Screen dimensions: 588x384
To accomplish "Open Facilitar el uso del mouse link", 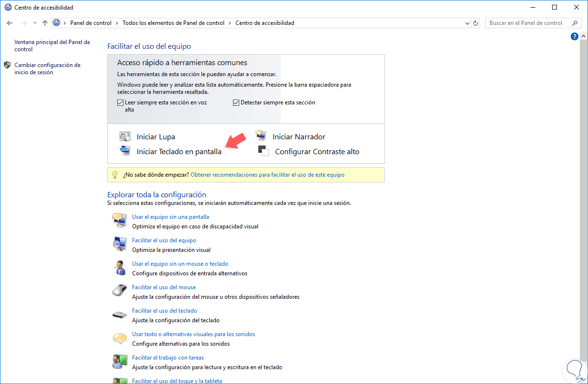I will click(164, 287).
